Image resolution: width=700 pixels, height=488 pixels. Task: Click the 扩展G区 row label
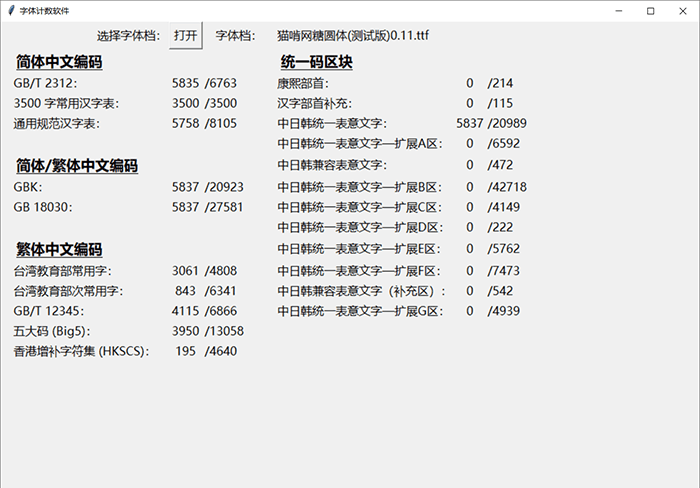pos(360,311)
